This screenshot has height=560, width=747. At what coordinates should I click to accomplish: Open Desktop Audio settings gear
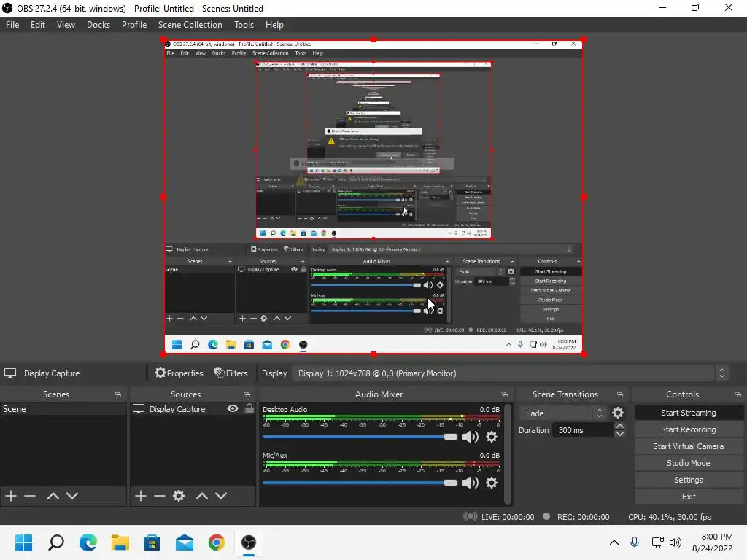coord(492,437)
